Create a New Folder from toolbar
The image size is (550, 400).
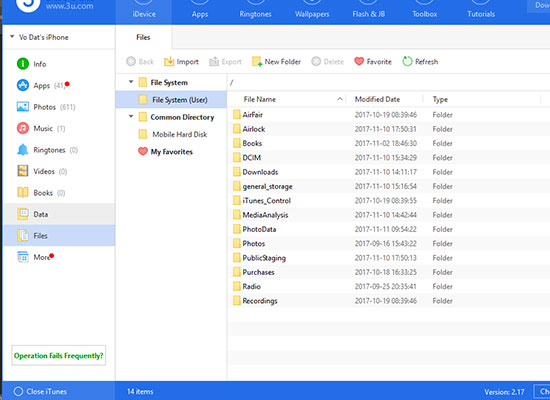[276, 62]
